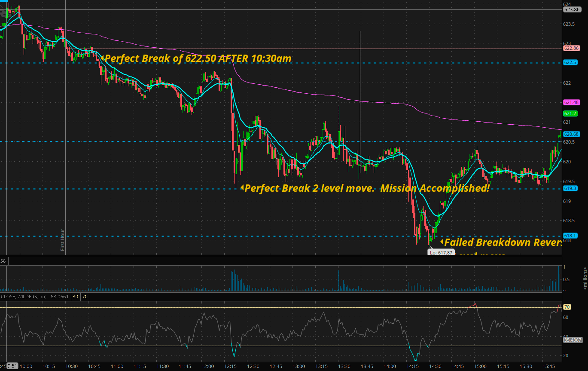Click the green 621.2 price bubble

[x=570, y=113]
